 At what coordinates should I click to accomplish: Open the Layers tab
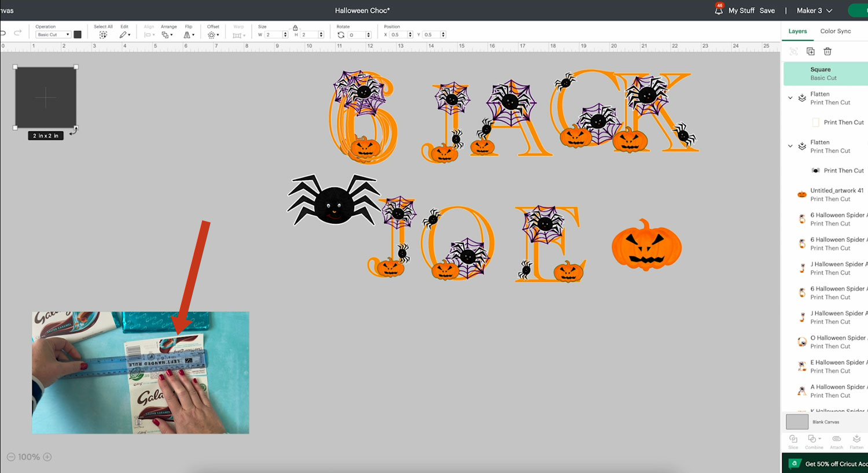797,31
